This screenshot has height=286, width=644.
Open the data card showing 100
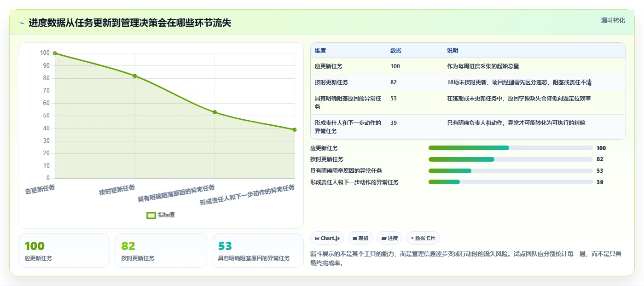[x=64, y=251]
